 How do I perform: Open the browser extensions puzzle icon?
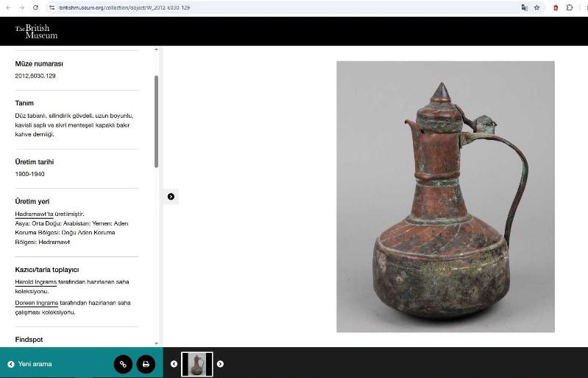coord(569,7)
